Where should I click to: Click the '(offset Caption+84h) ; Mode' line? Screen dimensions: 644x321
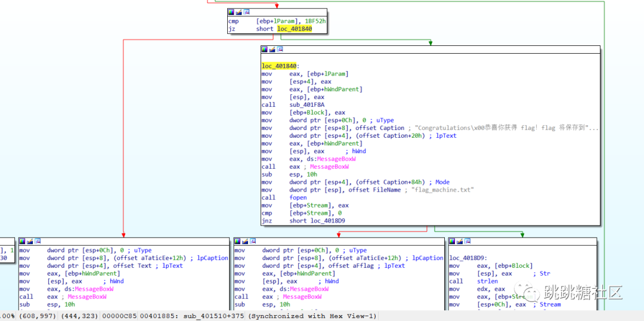(x=355, y=182)
